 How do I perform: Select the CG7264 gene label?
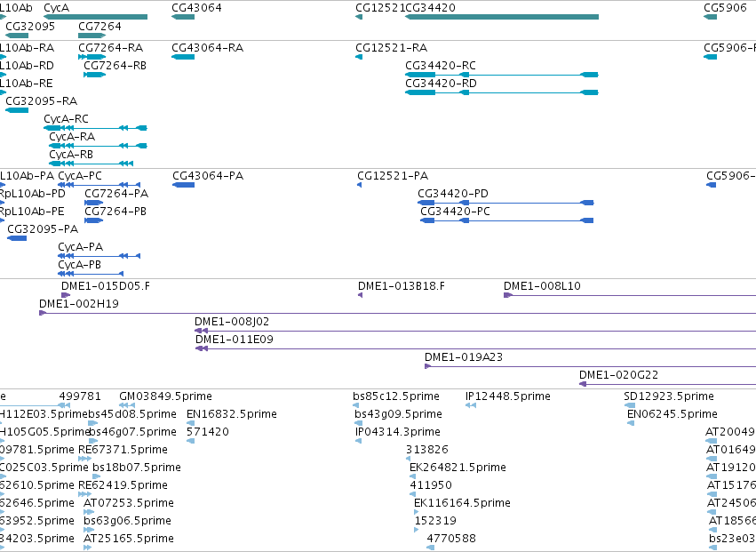click(x=99, y=26)
